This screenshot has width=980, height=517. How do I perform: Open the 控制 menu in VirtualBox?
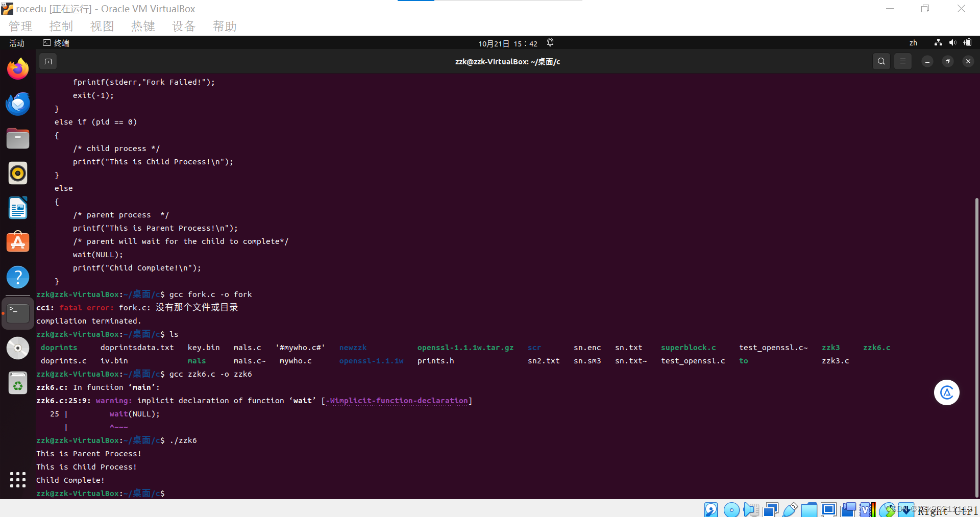point(61,26)
